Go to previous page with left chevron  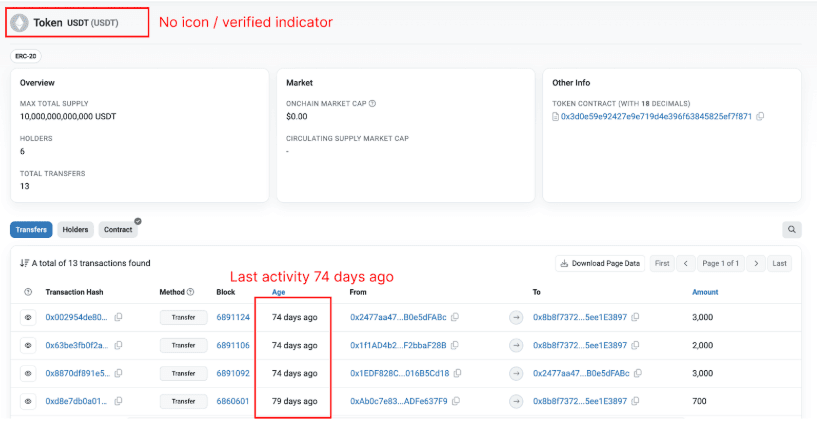pos(686,263)
